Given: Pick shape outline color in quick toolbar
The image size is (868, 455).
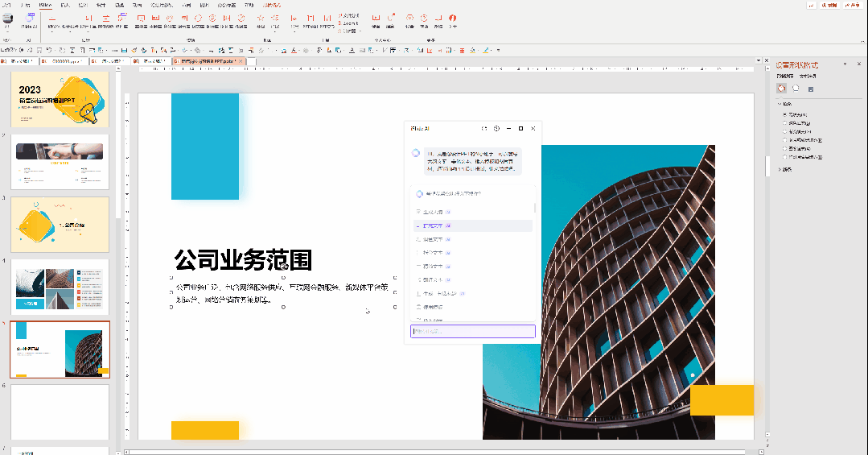Looking at the screenshot, I should (486, 50).
